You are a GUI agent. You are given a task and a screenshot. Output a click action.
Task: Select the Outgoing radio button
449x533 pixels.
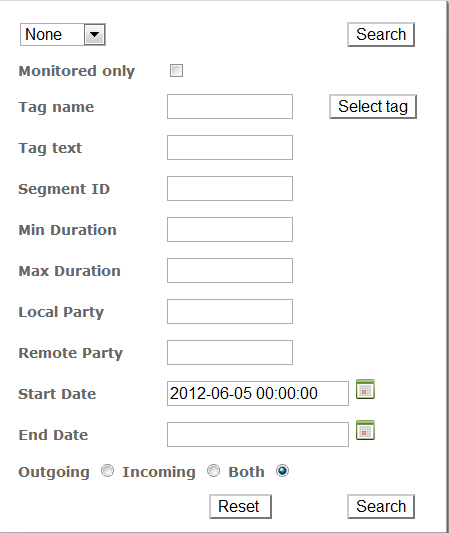108,471
